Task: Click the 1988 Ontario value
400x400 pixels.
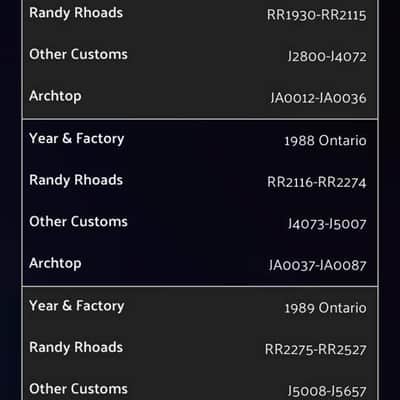Action: pyautogui.click(x=325, y=141)
